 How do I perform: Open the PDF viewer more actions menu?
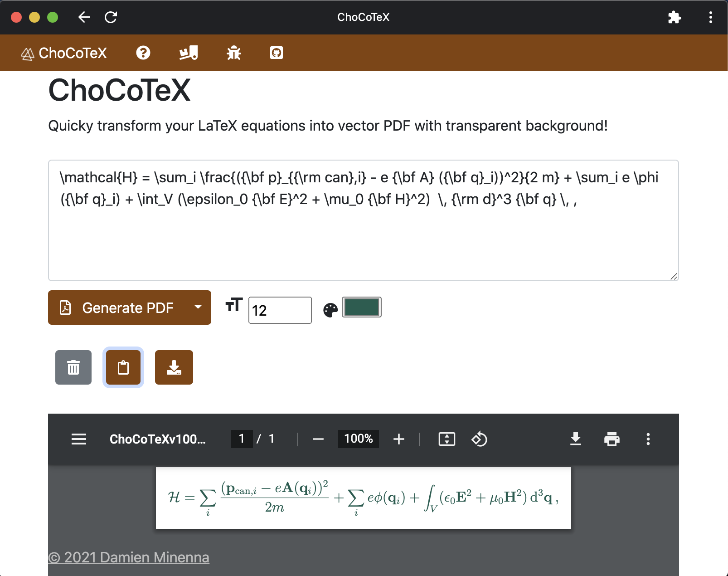pyautogui.click(x=648, y=439)
